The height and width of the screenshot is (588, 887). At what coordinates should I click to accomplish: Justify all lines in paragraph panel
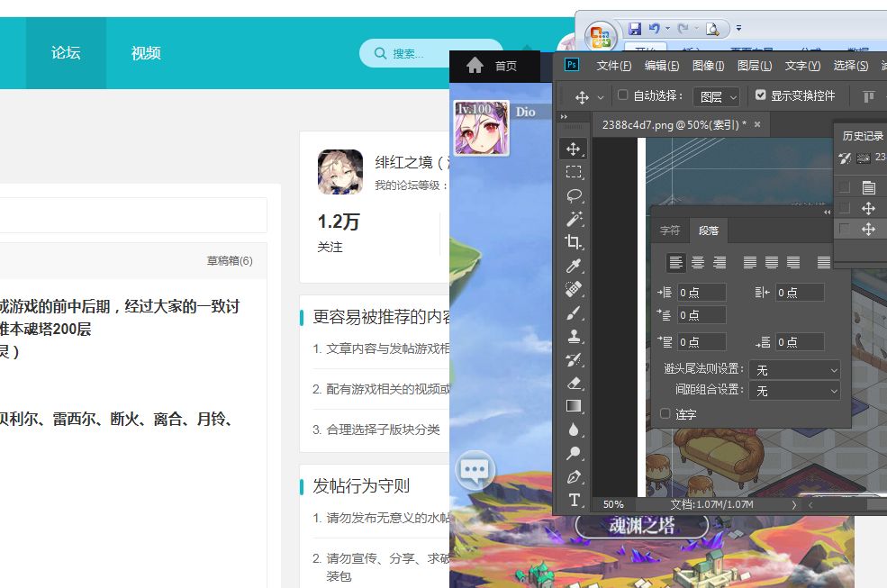pyautogui.click(x=824, y=262)
